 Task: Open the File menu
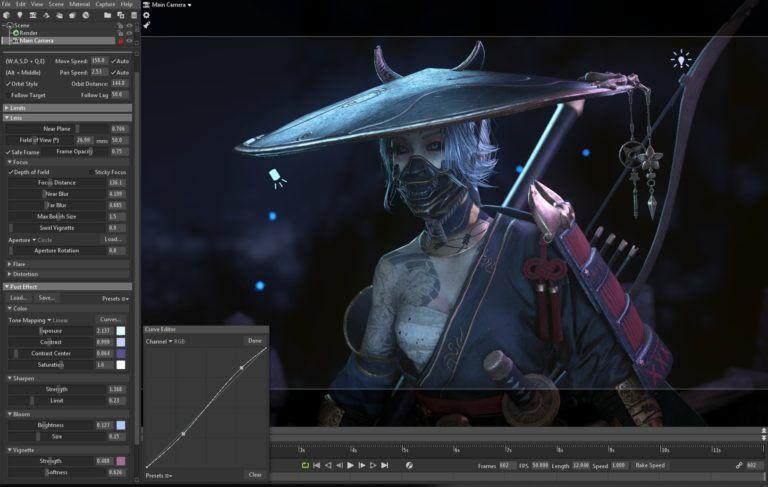tap(5, 4)
